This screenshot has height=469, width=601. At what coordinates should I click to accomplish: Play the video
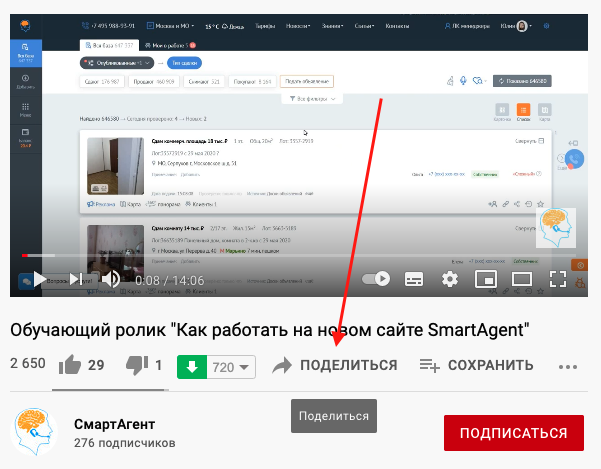39,279
